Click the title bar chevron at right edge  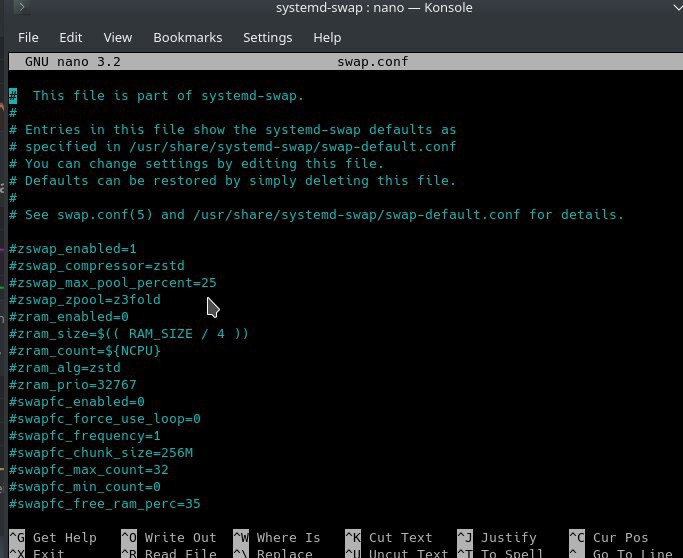[678, 7]
